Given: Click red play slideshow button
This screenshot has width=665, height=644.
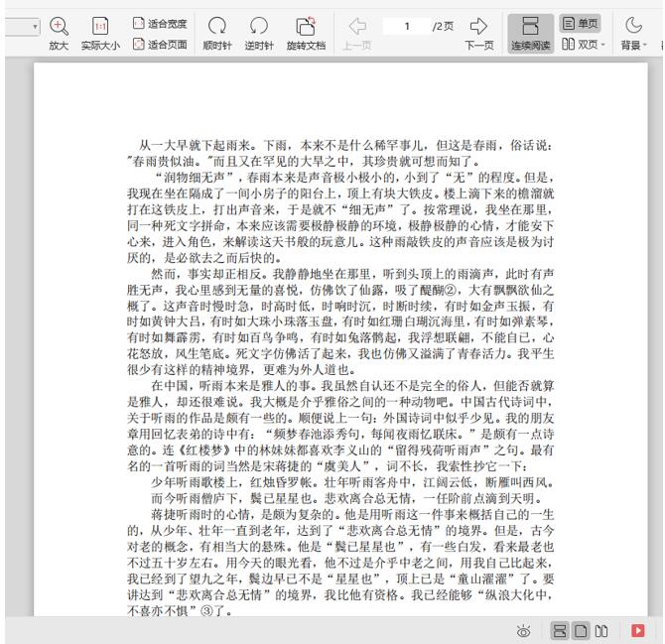Looking at the screenshot, I should click(x=637, y=630).
